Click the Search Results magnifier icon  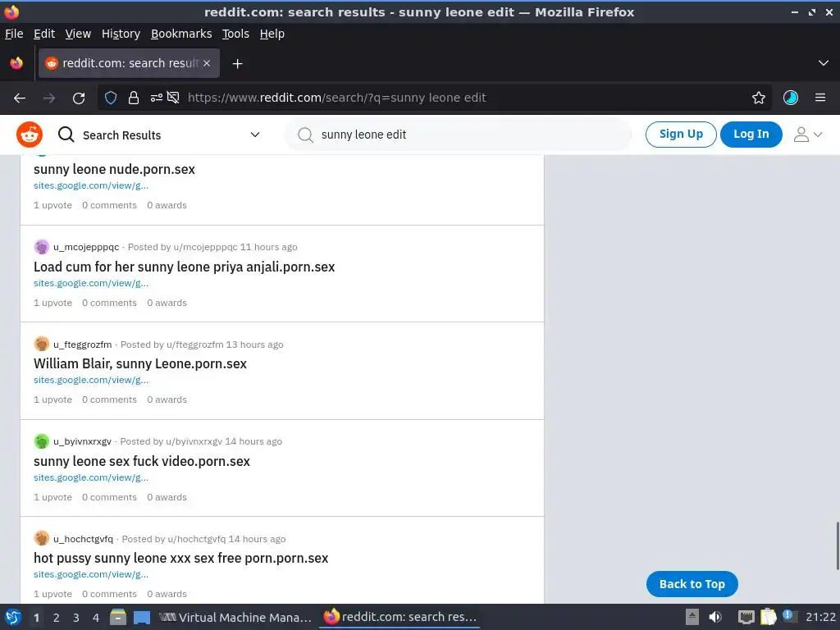[x=66, y=135]
